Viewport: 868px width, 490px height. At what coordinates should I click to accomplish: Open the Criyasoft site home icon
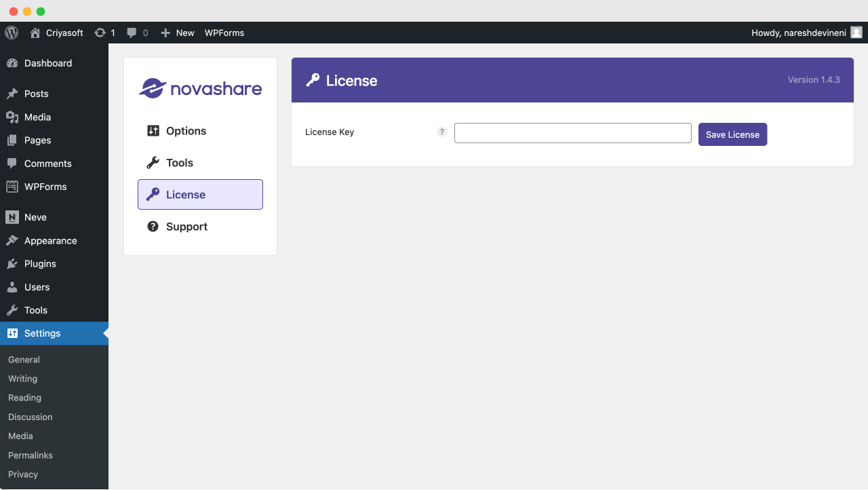pos(35,33)
